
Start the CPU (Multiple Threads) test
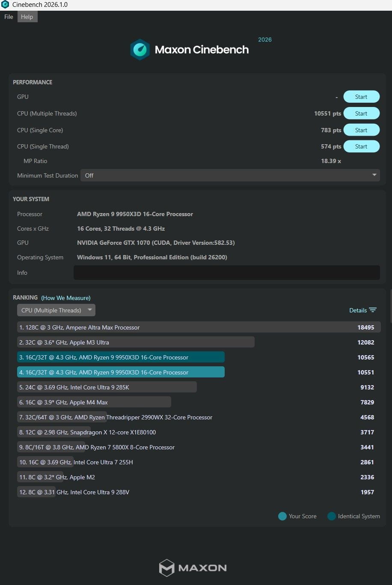point(361,113)
